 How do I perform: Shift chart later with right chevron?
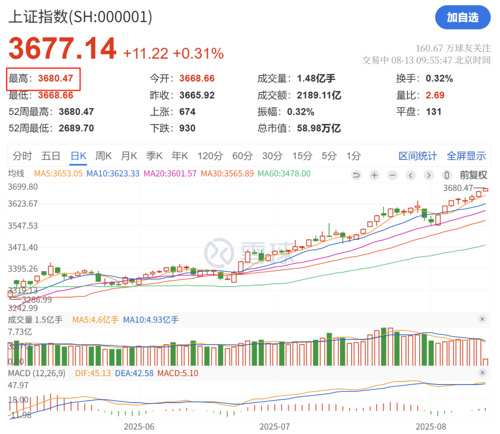click(x=428, y=175)
